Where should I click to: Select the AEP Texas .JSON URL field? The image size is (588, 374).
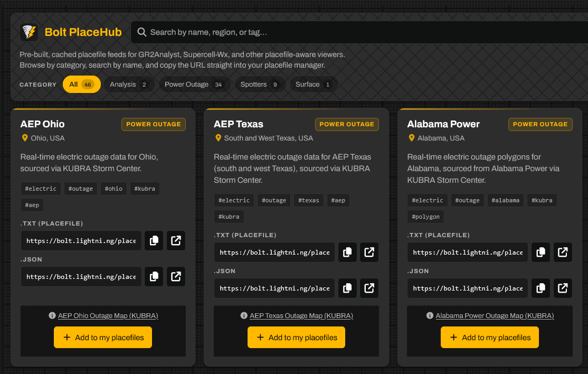tap(274, 288)
